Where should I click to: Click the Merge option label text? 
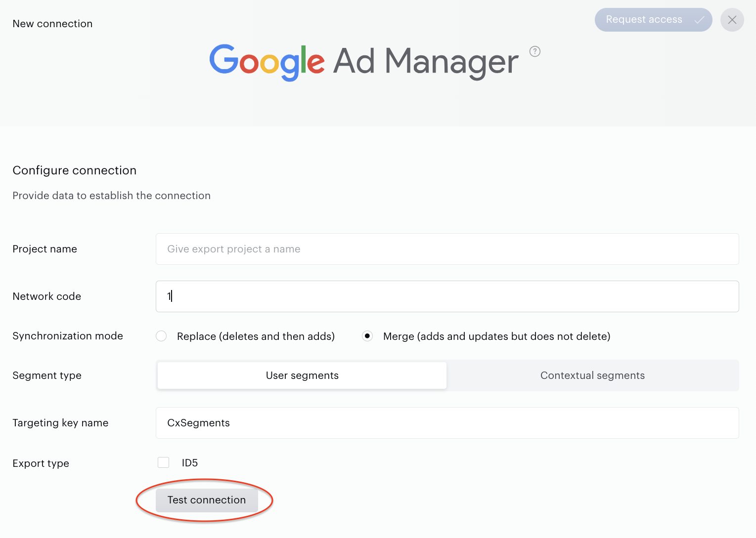496,336
